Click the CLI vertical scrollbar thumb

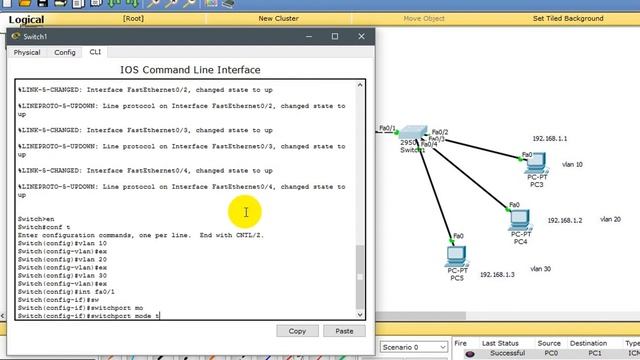tap(360, 277)
